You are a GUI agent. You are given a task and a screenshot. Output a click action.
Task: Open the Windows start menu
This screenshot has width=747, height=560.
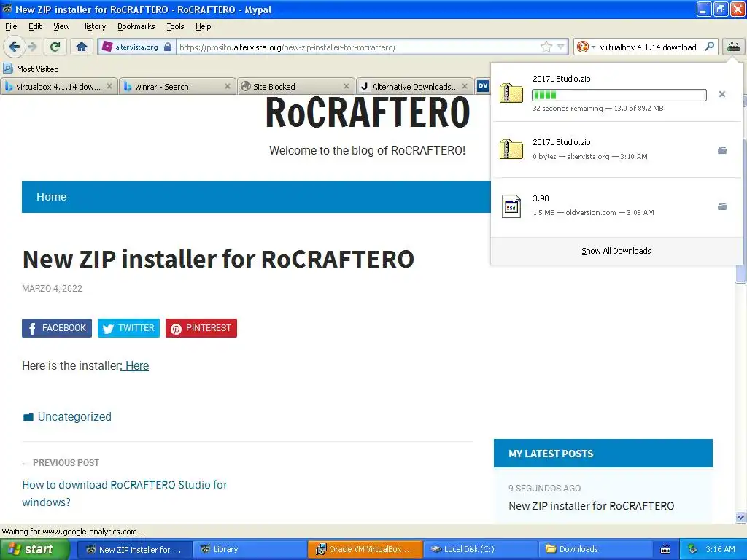pyautogui.click(x=34, y=549)
